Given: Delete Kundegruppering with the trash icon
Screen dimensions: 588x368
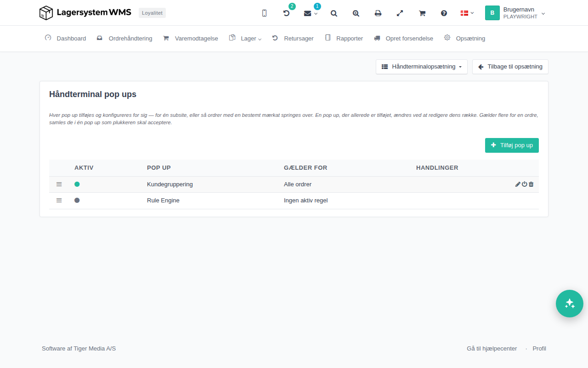Looking at the screenshot, I should click(x=531, y=184).
